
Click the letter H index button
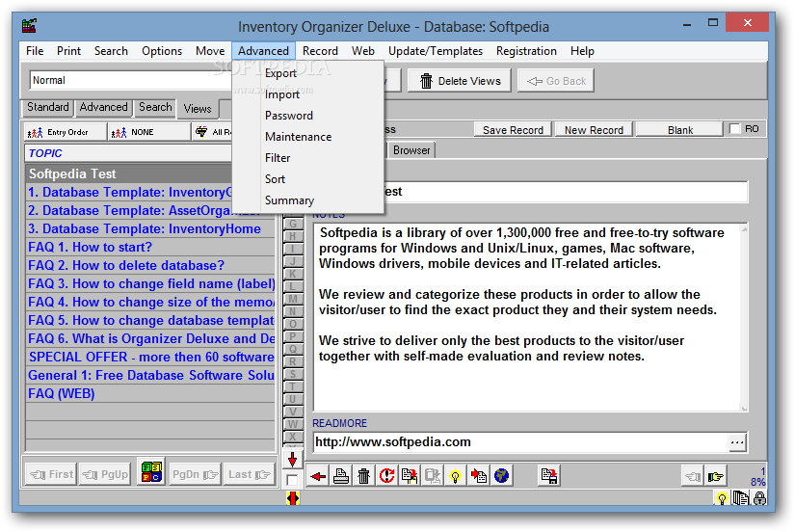(x=293, y=236)
